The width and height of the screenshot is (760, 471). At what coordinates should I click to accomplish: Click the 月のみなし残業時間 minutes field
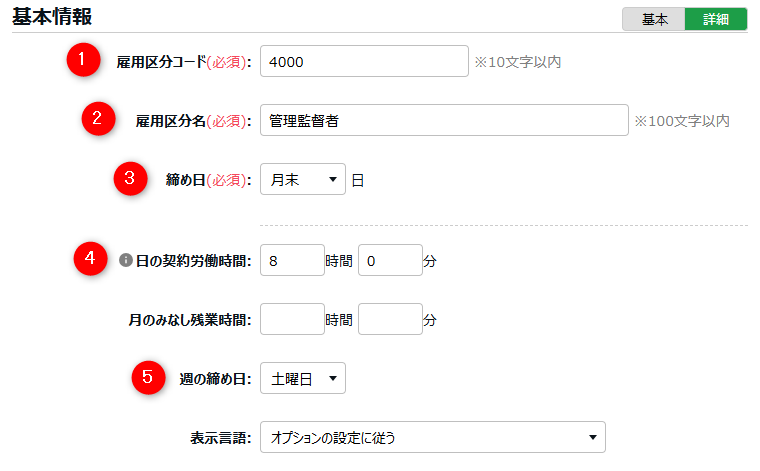point(390,319)
